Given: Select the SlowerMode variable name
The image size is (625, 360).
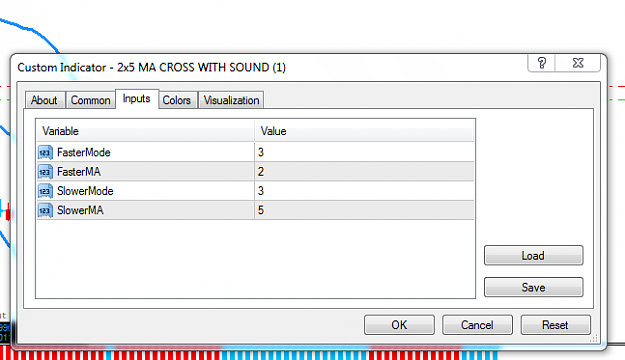Looking at the screenshot, I should pos(85,191).
